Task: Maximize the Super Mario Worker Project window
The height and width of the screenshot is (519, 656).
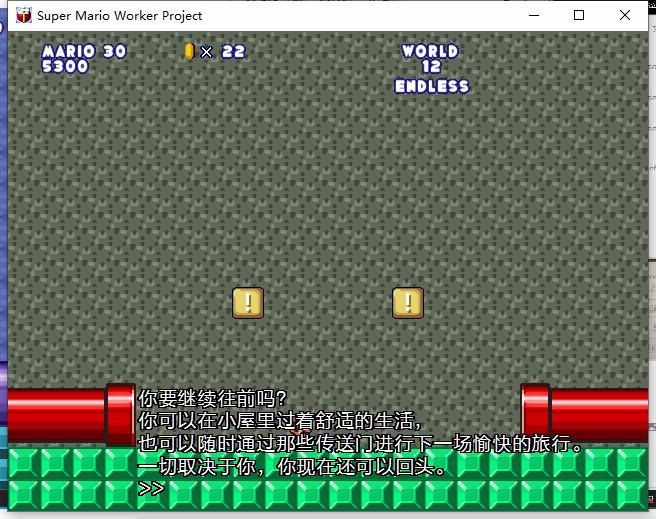Action: 579,15
